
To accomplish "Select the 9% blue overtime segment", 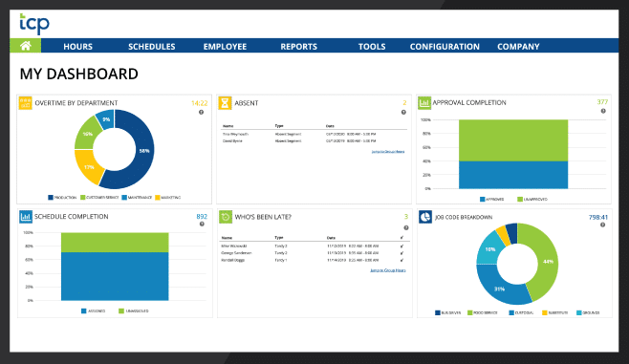I will [x=106, y=119].
